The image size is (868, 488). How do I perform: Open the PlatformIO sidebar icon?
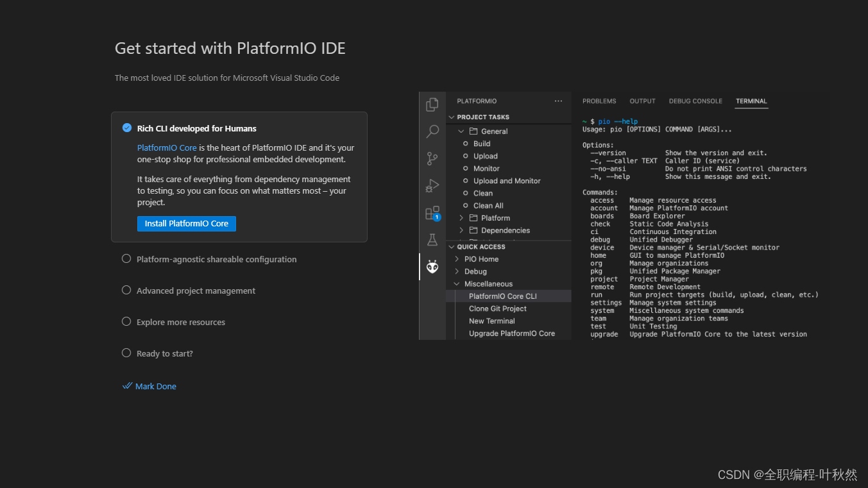pyautogui.click(x=432, y=266)
